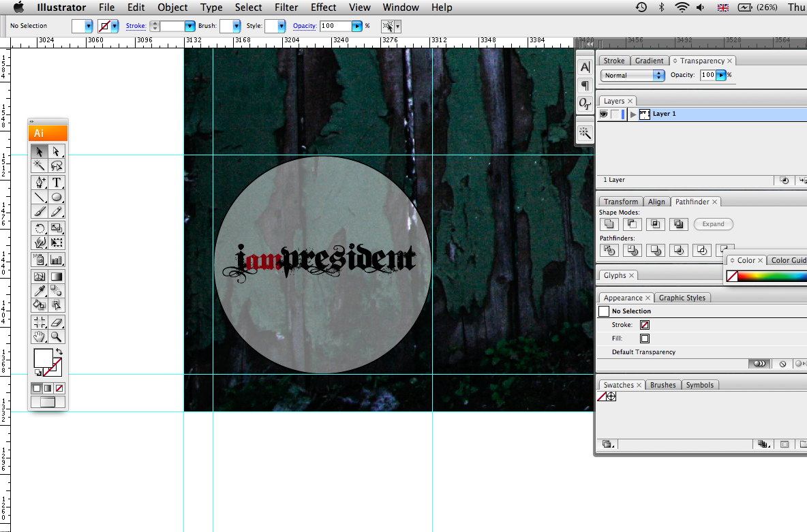Toggle the lock box for Layer 1
This screenshot has width=807, height=532.
click(615, 114)
